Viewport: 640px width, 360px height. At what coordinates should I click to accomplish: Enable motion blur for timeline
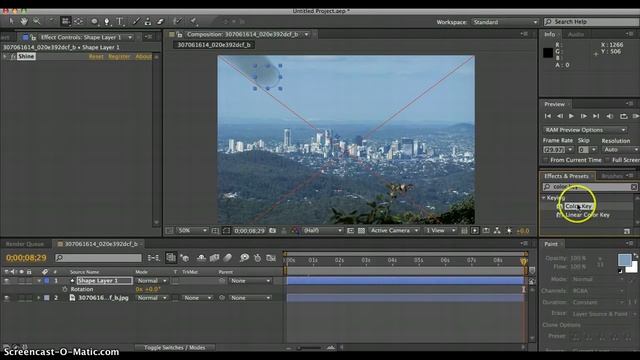(x=228, y=258)
